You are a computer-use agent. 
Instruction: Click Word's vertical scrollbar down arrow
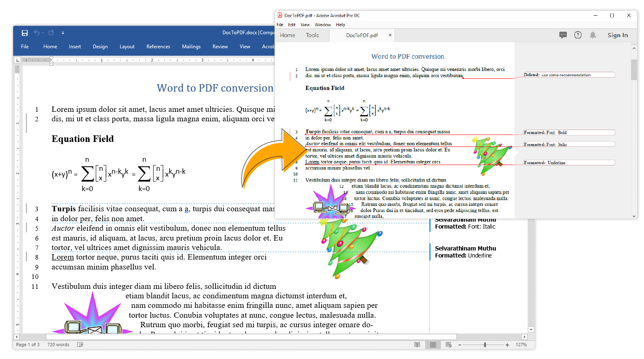coord(531,329)
